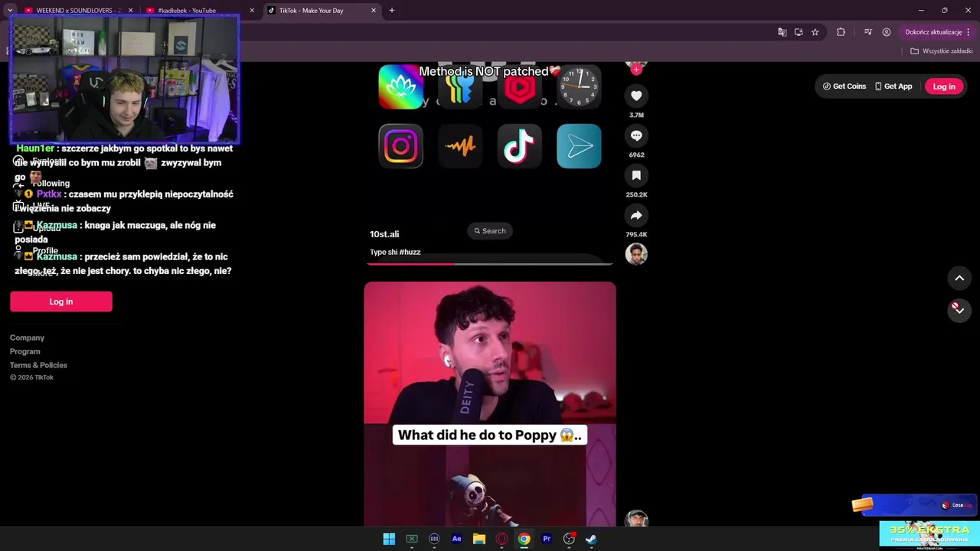Open tab search dropdown arrow
Screen dimensions: 980x551
[10, 11]
